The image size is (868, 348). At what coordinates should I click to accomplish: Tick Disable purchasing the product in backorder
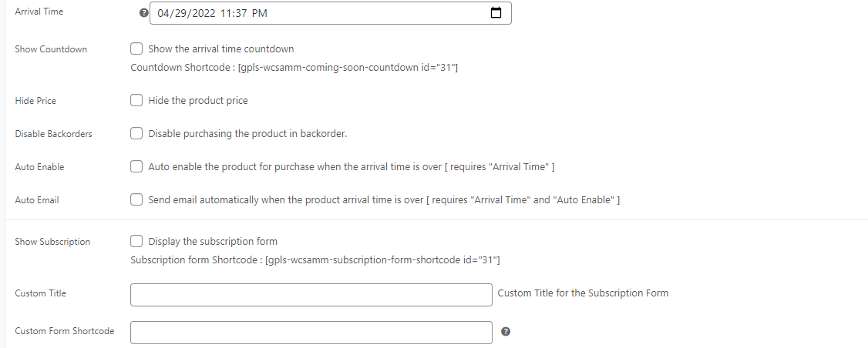136,133
